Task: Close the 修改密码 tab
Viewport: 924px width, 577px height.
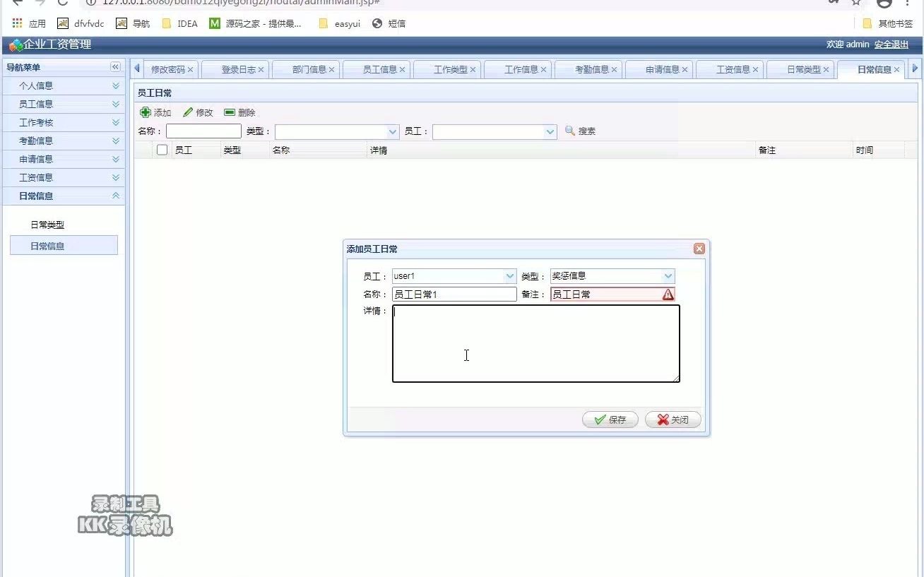Action: [190, 70]
